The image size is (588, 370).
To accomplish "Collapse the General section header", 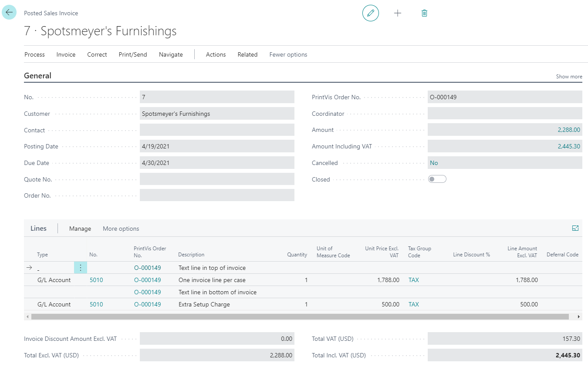I will [x=37, y=75].
